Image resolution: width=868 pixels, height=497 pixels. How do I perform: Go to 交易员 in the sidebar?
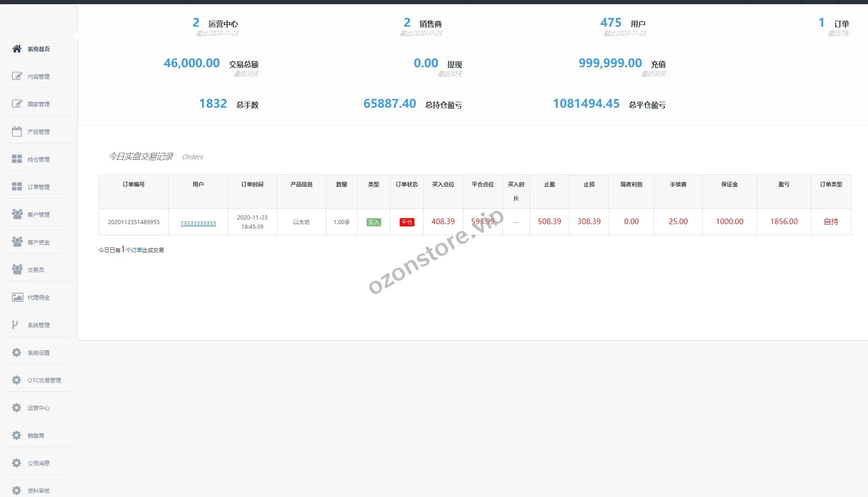35,270
